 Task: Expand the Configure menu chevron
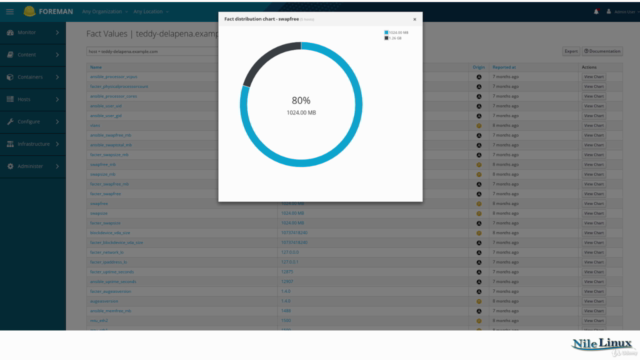coord(57,122)
